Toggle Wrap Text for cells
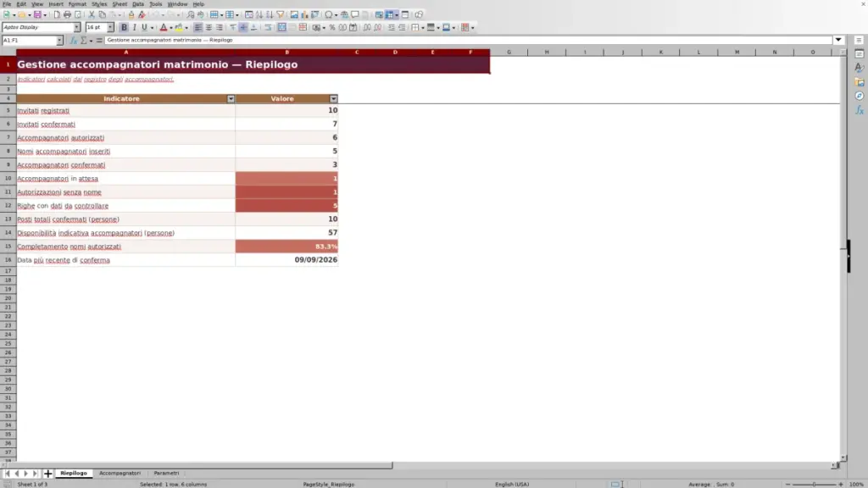Screen dimensions: 868x488 click(x=269, y=28)
